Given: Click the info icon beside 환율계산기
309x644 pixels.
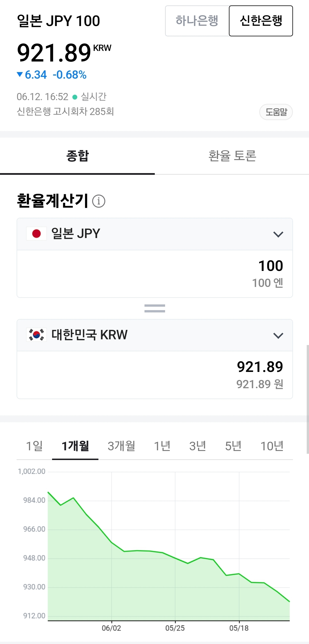Looking at the screenshot, I should coord(99,201).
